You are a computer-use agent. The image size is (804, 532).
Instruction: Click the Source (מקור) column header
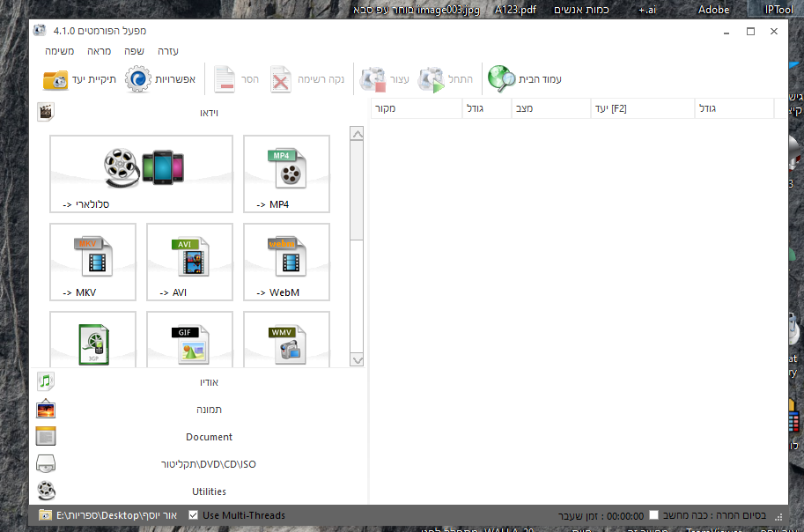[417, 108]
